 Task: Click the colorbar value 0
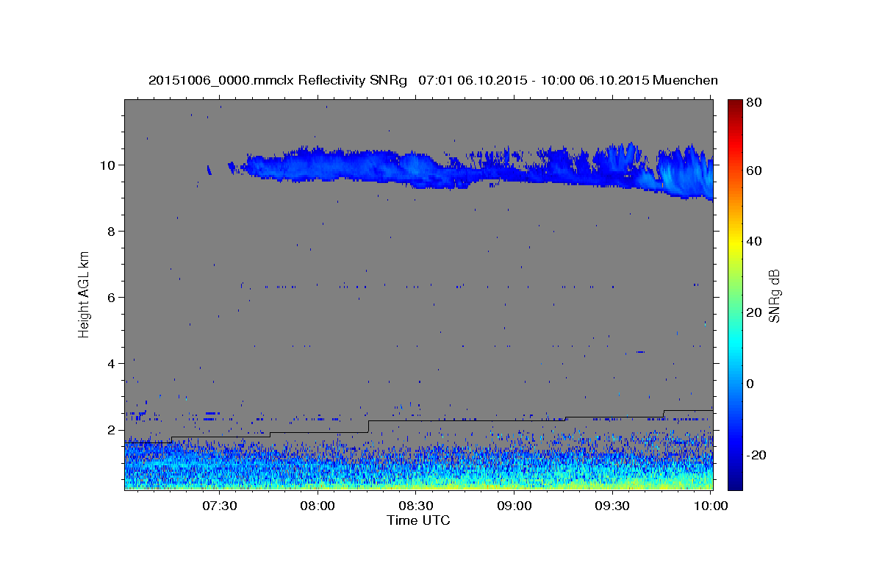tap(750, 384)
